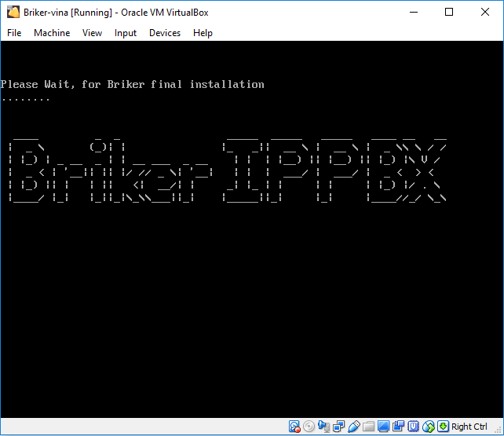Expand the View menu
Screen dimensions: 504x436
tap(92, 33)
